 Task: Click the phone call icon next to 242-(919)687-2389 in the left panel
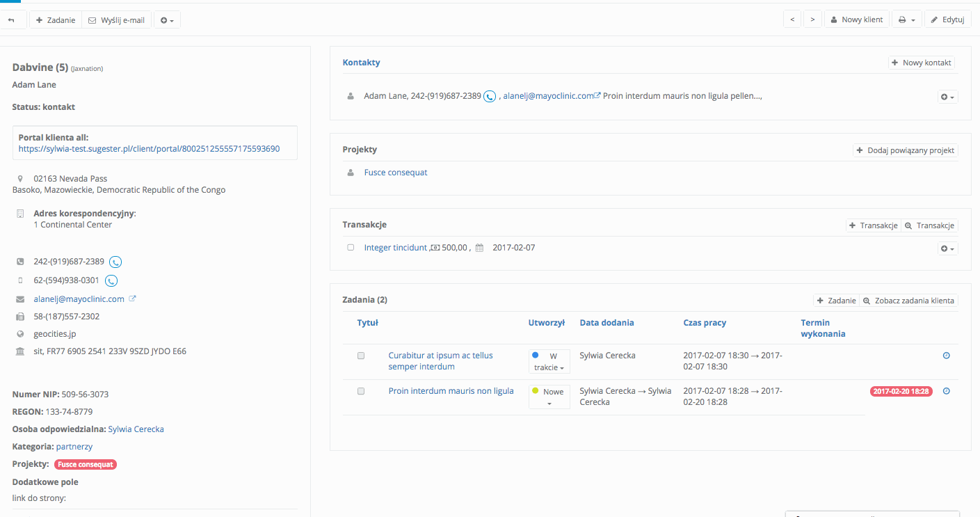116,262
